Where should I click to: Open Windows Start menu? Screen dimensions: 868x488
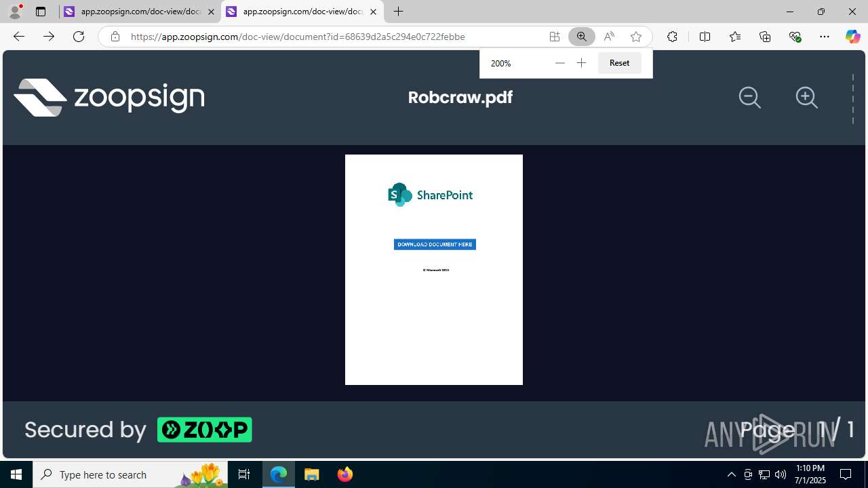[16, 474]
